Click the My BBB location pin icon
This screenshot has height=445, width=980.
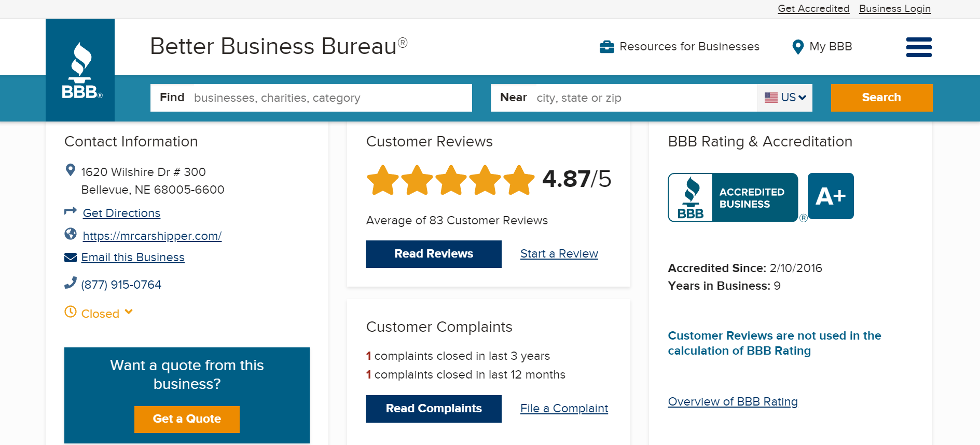[798, 47]
